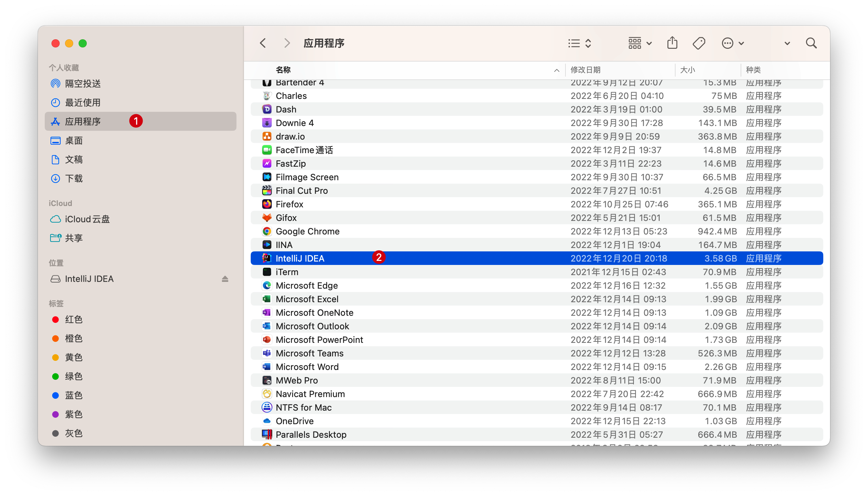Click the Dash app icon
Screen dimensions: 868x496
267,109
